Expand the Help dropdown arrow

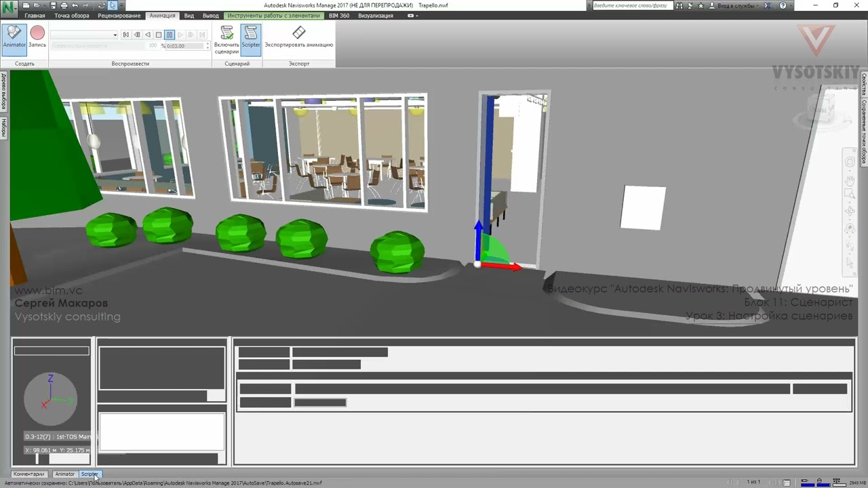point(790,5)
